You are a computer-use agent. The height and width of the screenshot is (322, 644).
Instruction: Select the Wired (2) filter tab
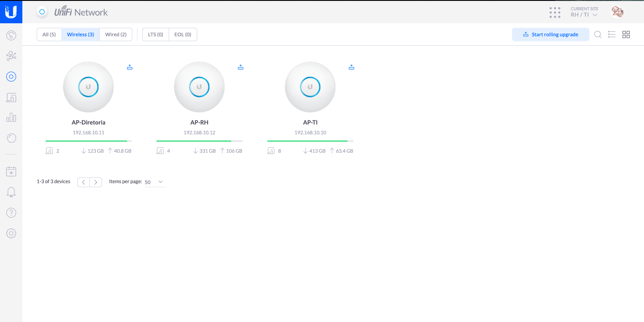click(x=116, y=34)
